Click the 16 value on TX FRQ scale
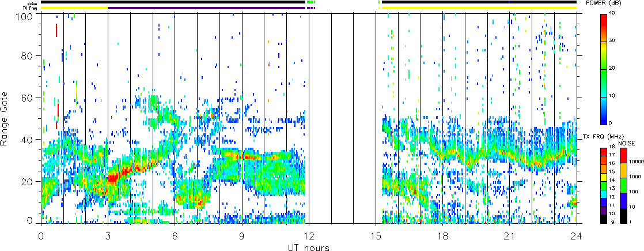The width and height of the screenshot is (644, 251). point(612,163)
